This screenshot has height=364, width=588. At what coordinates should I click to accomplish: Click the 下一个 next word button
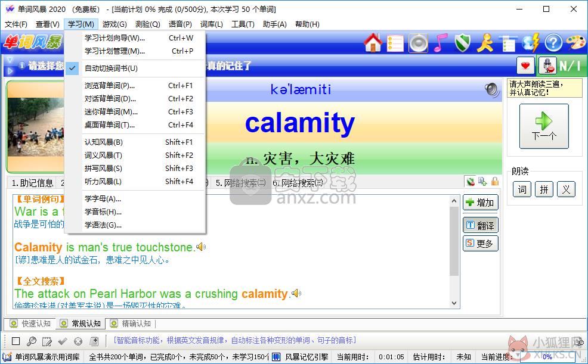[x=544, y=126]
